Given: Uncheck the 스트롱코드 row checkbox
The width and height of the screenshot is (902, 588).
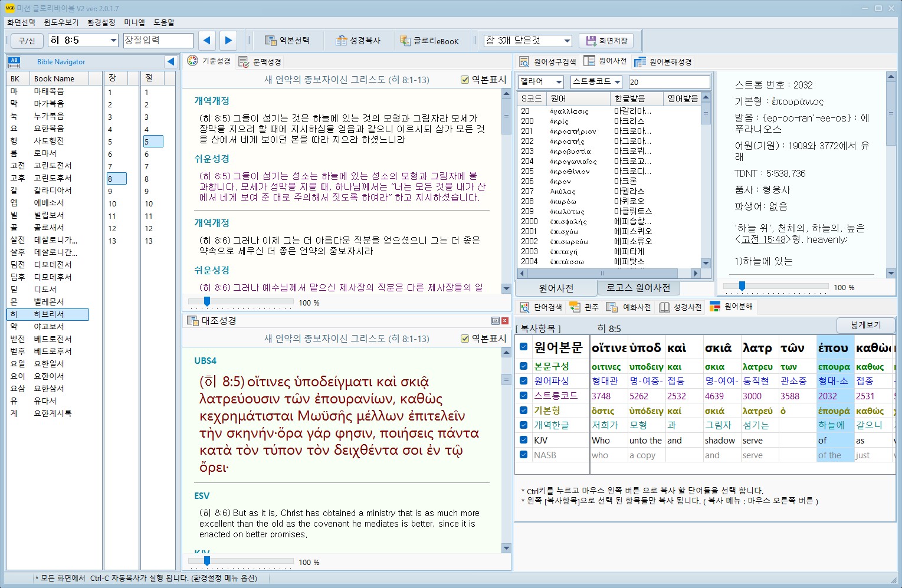Looking at the screenshot, I should coord(523,396).
